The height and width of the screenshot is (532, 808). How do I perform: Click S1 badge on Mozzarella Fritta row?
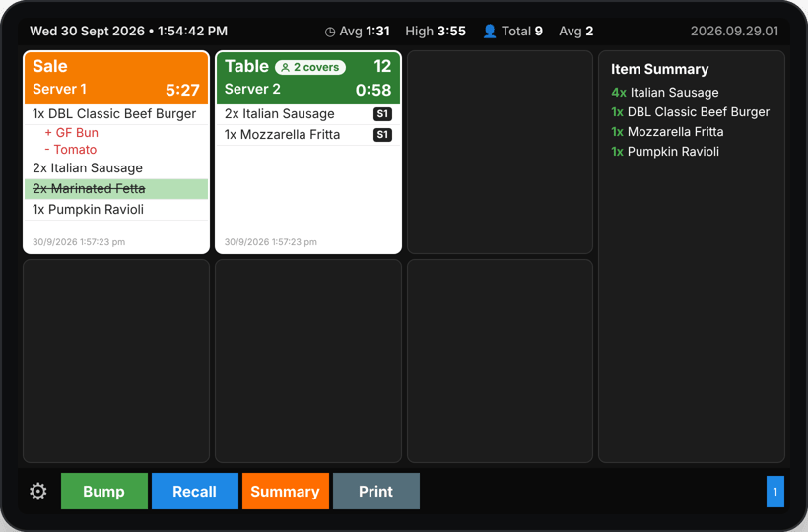[x=382, y=135]
